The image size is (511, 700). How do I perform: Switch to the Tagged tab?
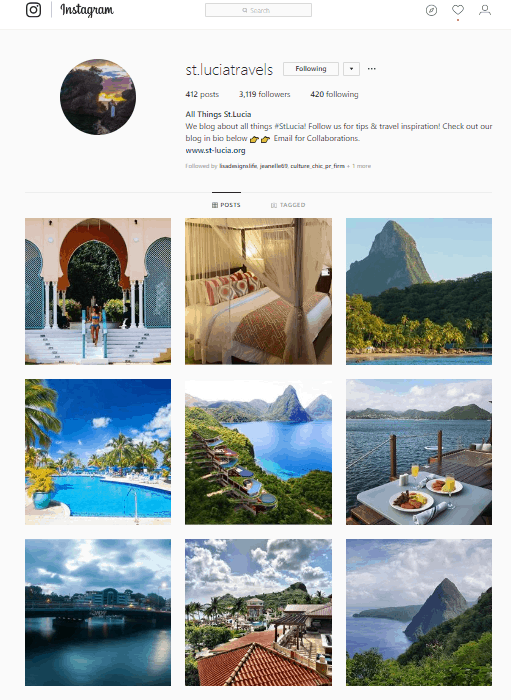pyautogui.click(x=288, y=205)
